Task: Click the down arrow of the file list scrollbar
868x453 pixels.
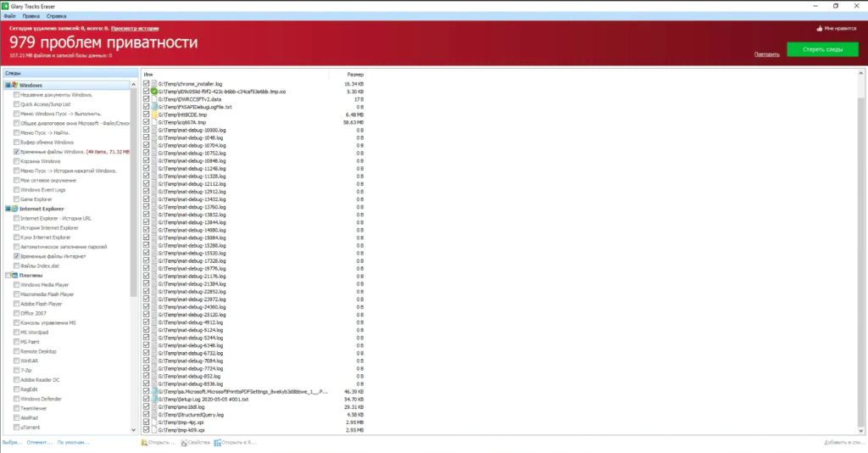Action: (861, 431)
